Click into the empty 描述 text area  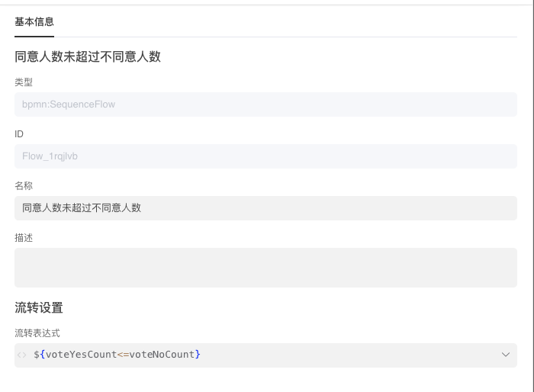pyautogui.click(x=265, y=267)
